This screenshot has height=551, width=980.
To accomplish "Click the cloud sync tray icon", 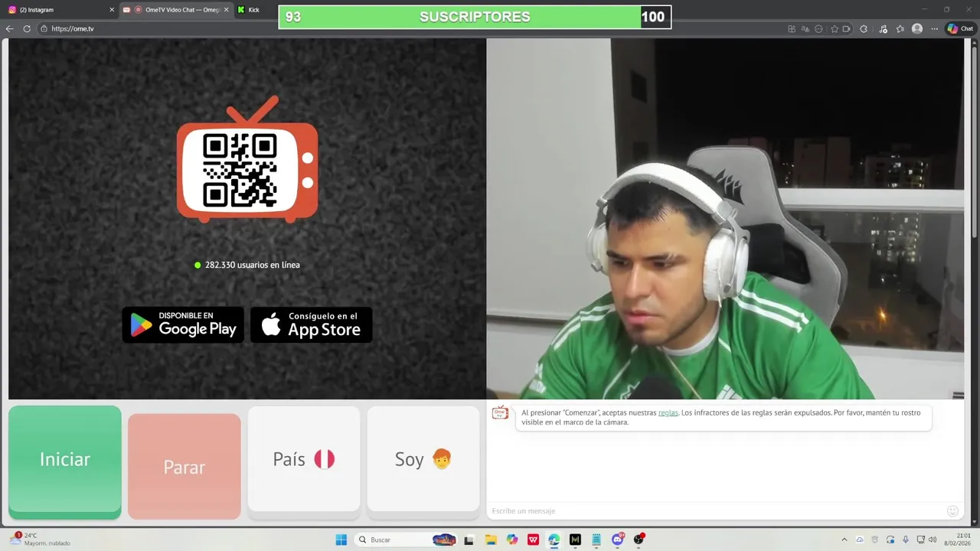I will point(860,540).
